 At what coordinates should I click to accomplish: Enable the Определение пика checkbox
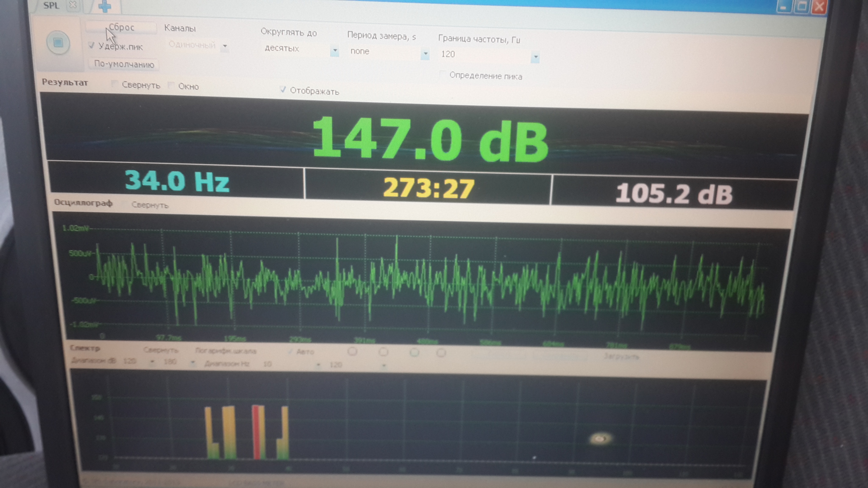tap(442, 75)
